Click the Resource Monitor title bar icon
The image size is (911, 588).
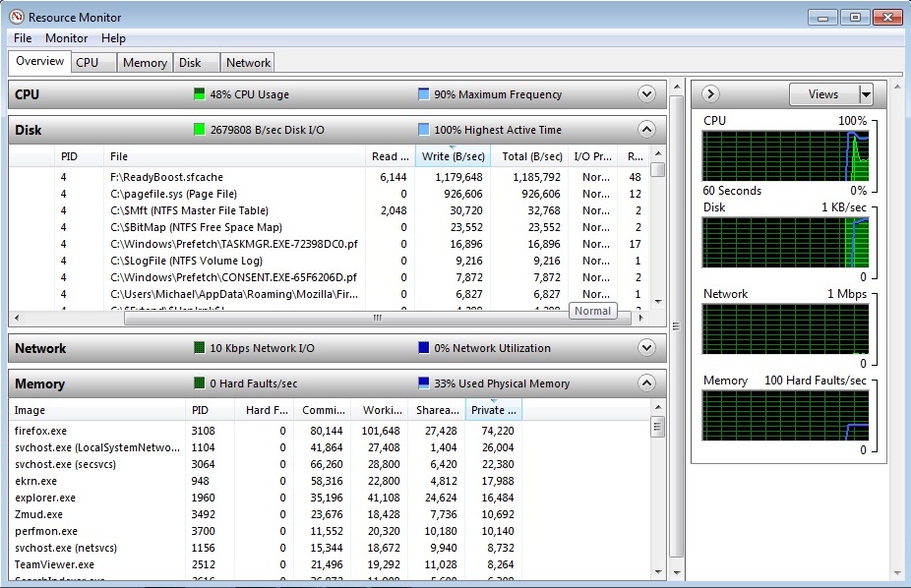pyautogui.click(x=15, y=16)
